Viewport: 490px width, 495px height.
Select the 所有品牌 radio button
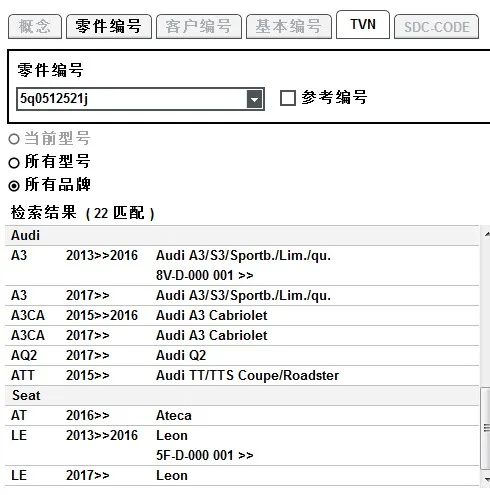[x=14, y=186]
